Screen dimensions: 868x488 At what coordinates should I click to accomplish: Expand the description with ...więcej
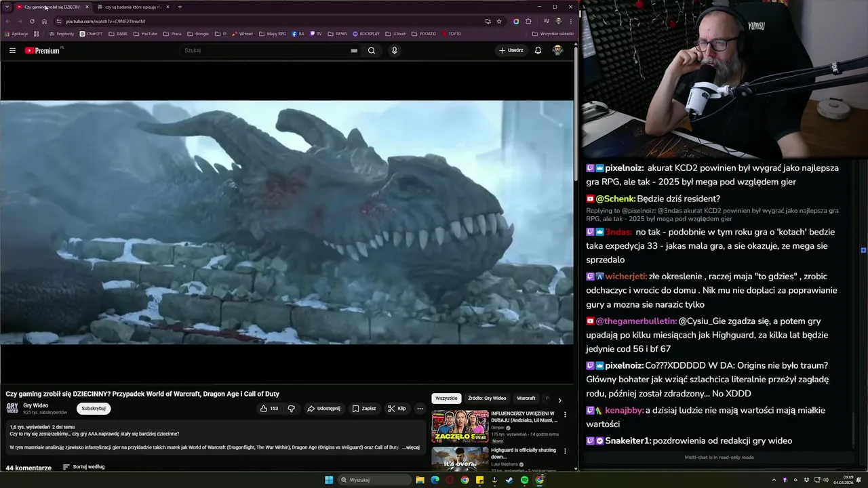coord(411,447)
